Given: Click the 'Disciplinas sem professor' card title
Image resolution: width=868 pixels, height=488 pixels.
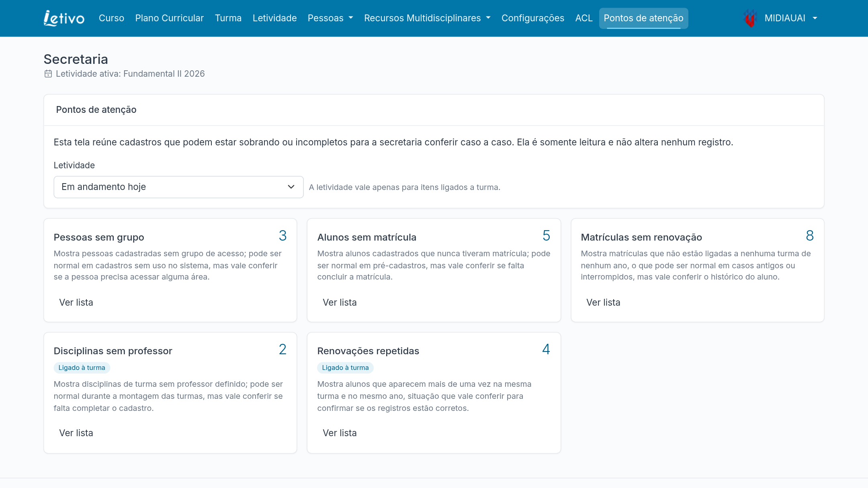Looking at the screenshot, I should coord(113,351).
